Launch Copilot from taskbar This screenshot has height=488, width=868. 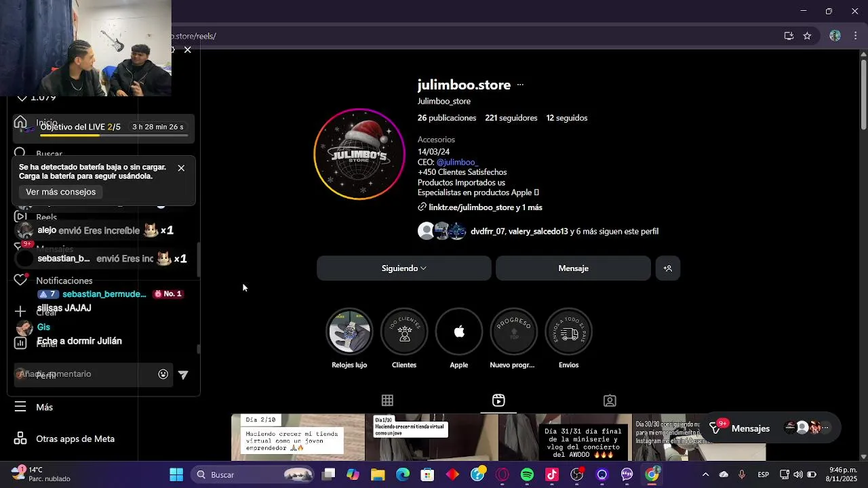pyautogui.click(x=353, y=474)
